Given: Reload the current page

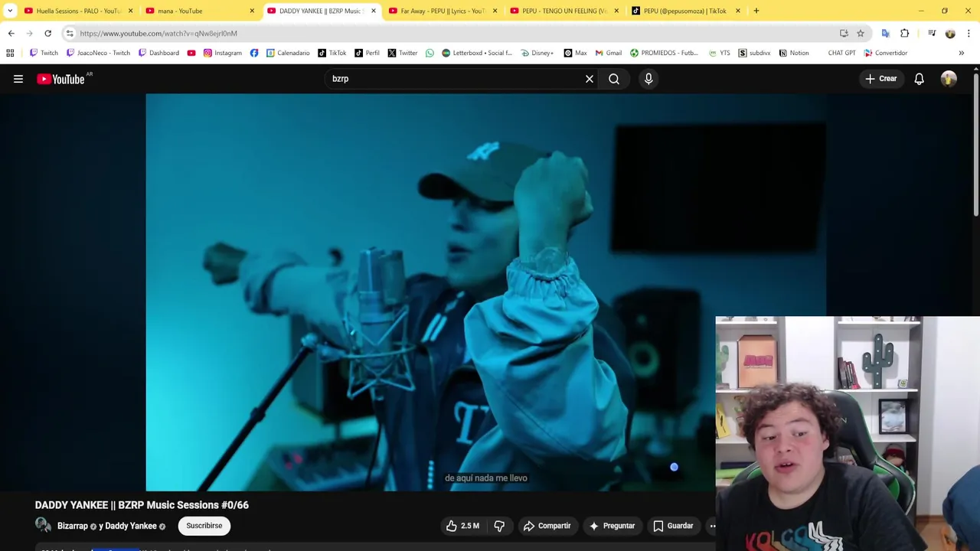Looking at the screenshot, I should 47,33.
